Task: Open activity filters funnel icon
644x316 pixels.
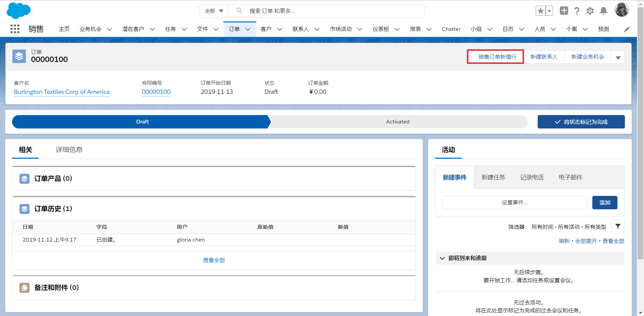Action: (x=618, y=226)
